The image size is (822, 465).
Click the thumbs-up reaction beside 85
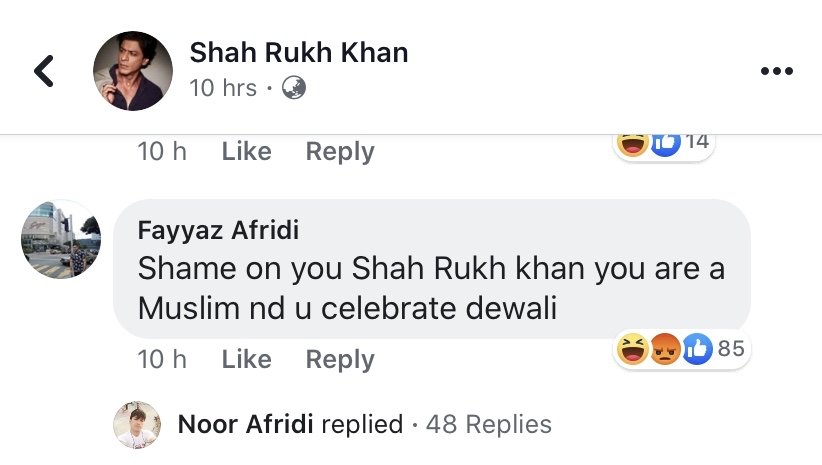tap(697, 349)
